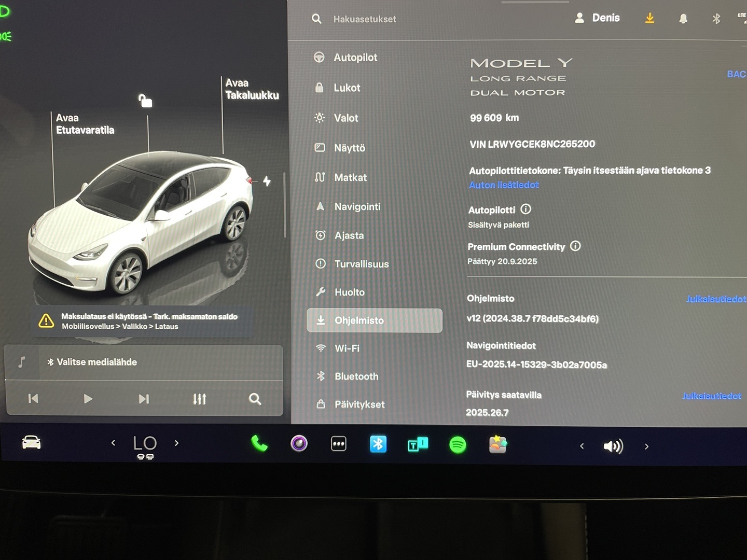
Task: Increase temperature with right chevron
Action: pos(177,443)
